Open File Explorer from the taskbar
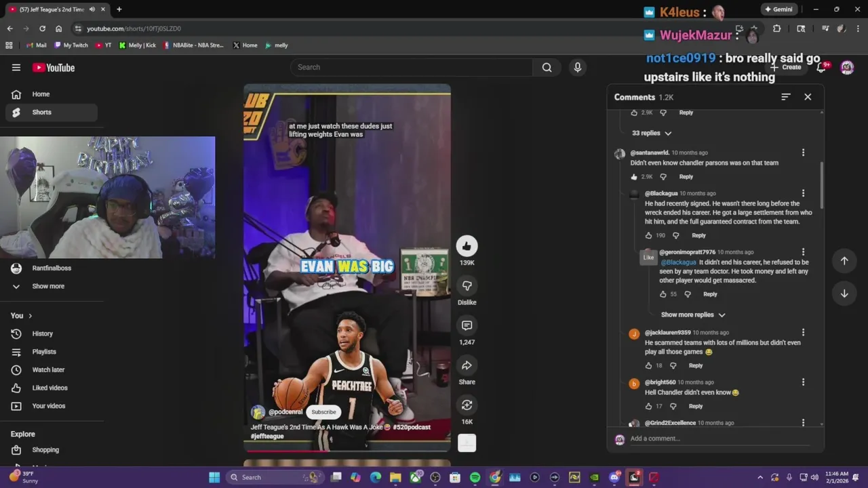 click(x=395, y=477)
